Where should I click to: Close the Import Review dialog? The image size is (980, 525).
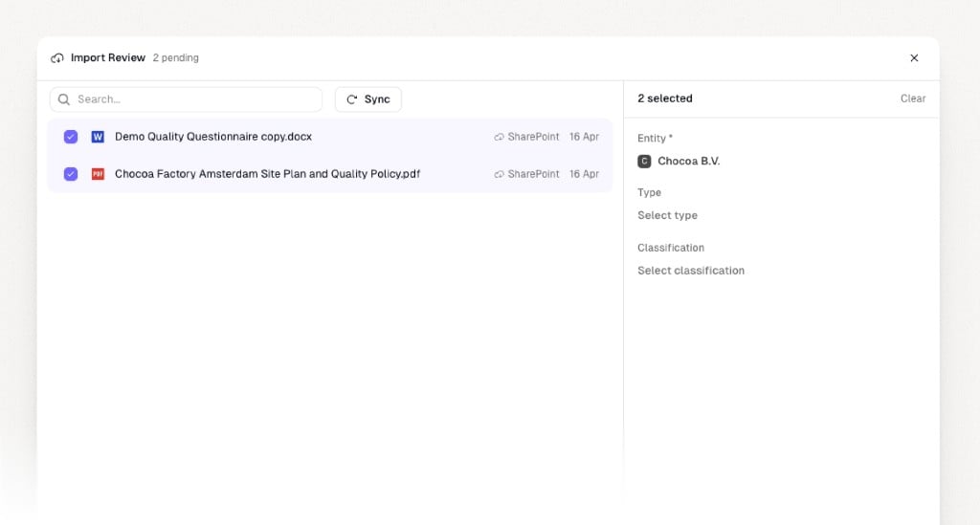pos(914,58)
